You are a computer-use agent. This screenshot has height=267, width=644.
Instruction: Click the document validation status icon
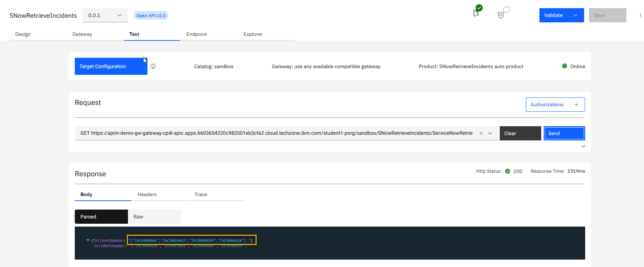click(x=476, y=13)
